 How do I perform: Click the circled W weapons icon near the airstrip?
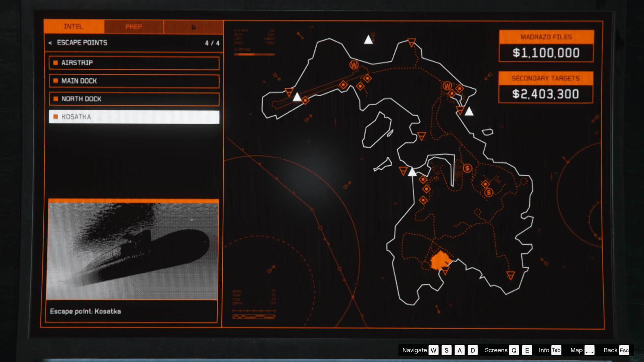(x=353, y=64)
